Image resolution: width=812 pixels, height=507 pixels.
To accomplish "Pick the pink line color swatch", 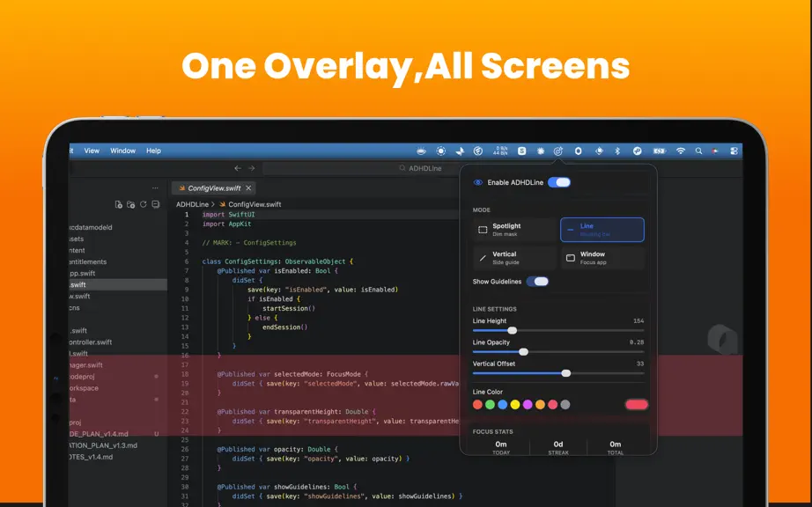I will [x=552, y=405].
